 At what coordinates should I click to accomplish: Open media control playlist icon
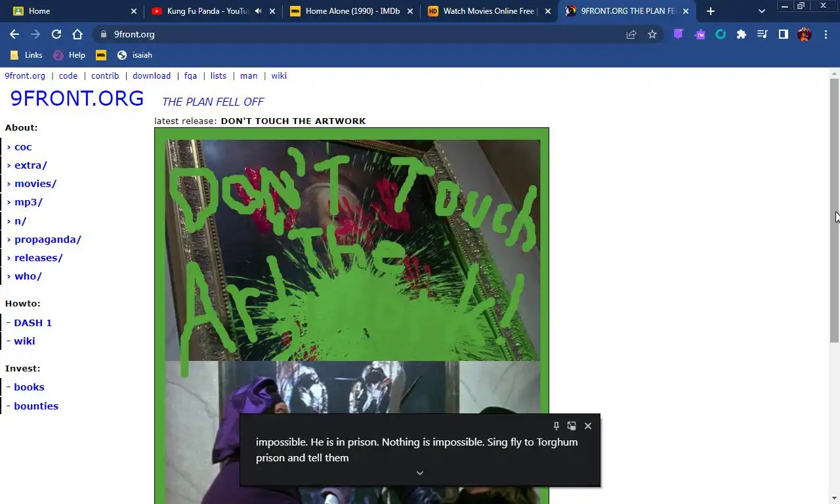tap(763, 34)
